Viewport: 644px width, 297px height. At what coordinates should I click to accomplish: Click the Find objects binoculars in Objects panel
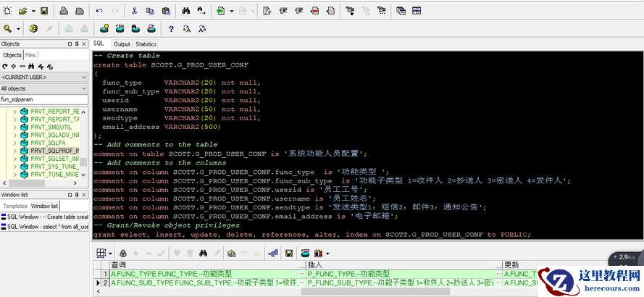(31, 66)
